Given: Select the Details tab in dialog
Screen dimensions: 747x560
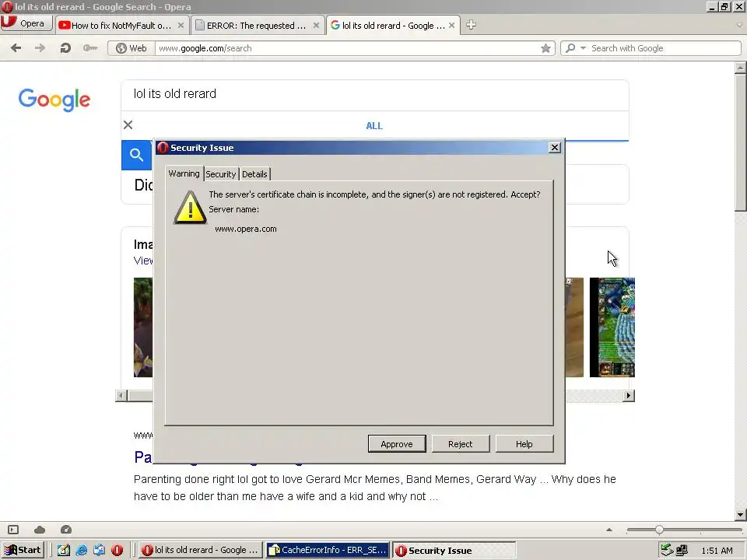Looking at the screenshot, I should [254, 174].
